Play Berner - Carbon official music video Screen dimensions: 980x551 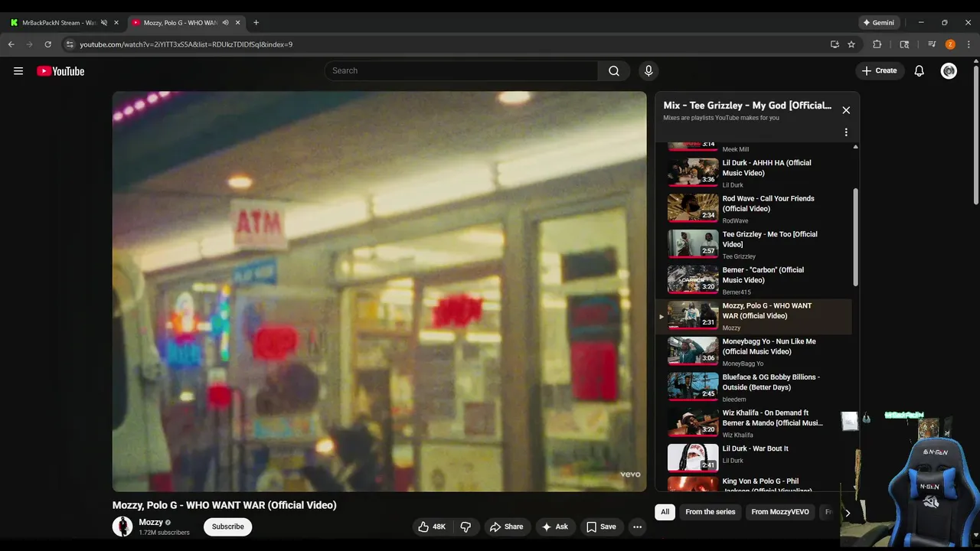[753, 281]
